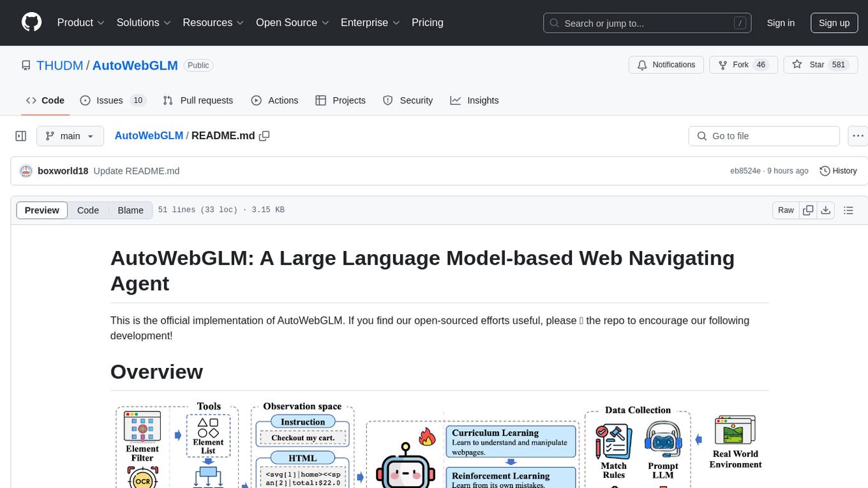Click the AutoWebGLM breadcrumb link

pos(149,136)
